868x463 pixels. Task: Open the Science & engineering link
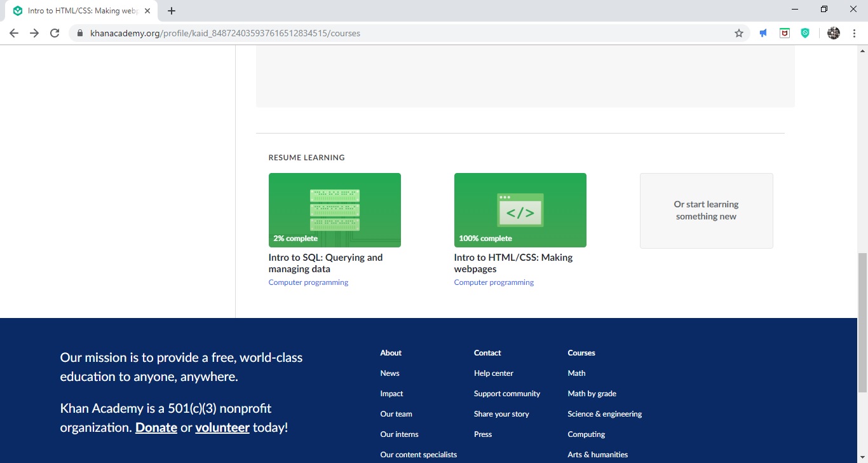click(x=605, y=414)
